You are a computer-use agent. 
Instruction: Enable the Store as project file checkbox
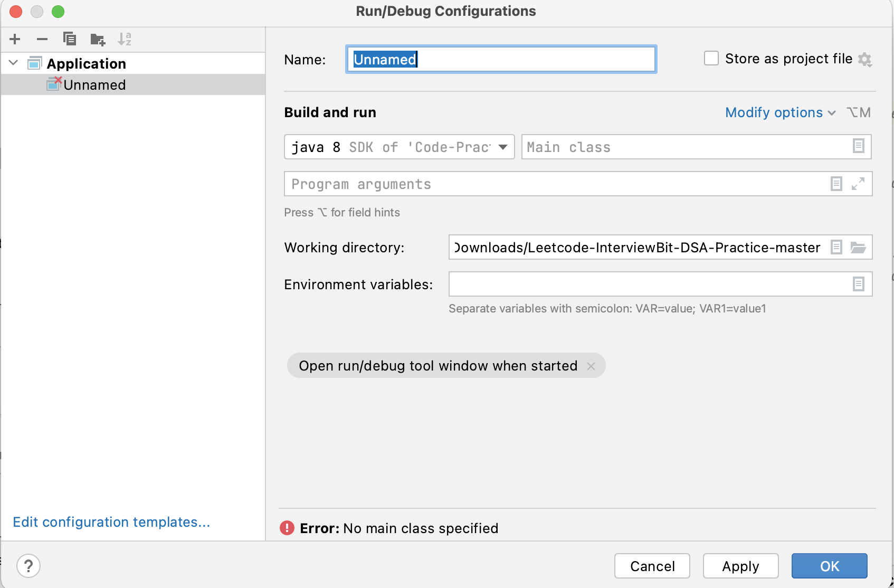711,59
